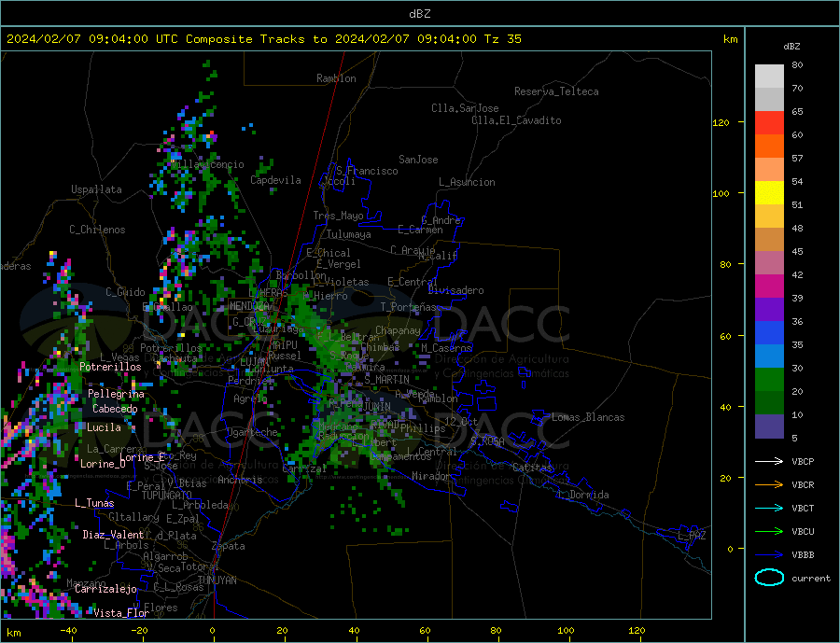
Task: Click the SanJose place label
Action: click(418, 160)
